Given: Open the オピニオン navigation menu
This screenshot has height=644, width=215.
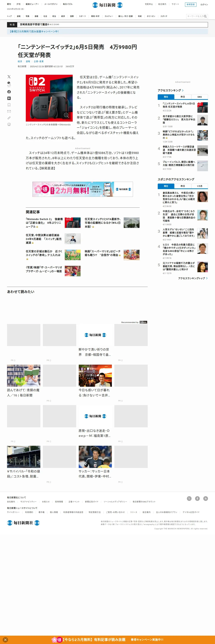Looking at the screenshot, I should click(x=151, y=16).
